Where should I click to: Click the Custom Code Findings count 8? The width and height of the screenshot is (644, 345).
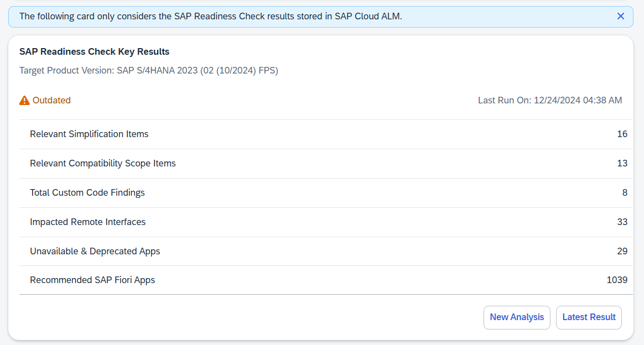625,193
